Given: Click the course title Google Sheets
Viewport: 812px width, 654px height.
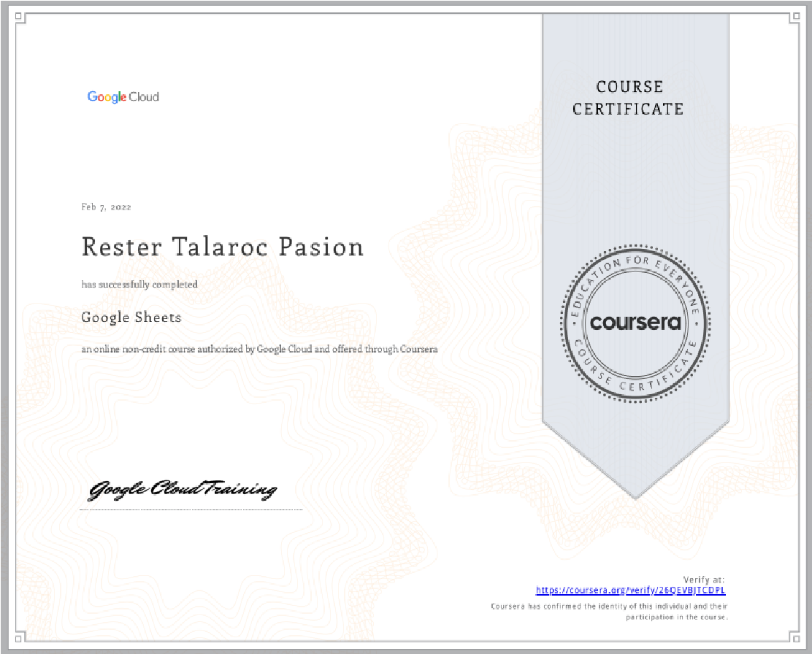Looking at the screenshot, I should [131, 317].
